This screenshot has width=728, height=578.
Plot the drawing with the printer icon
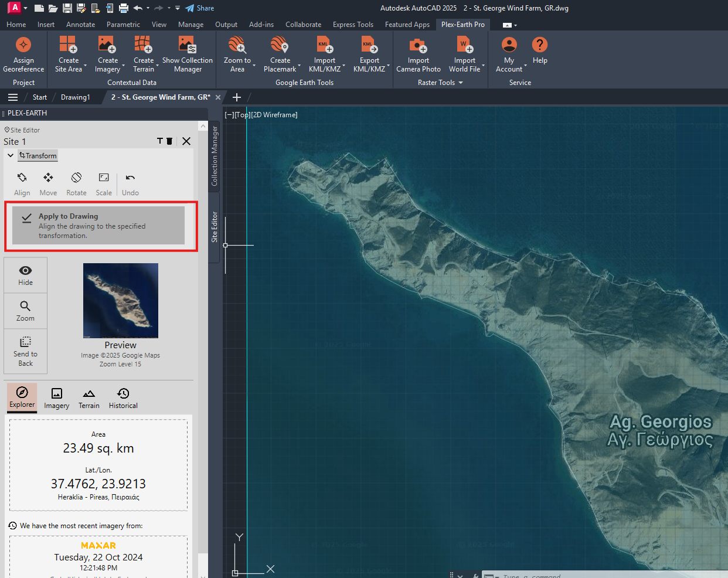pyautogui.click(x=123, y=8)
